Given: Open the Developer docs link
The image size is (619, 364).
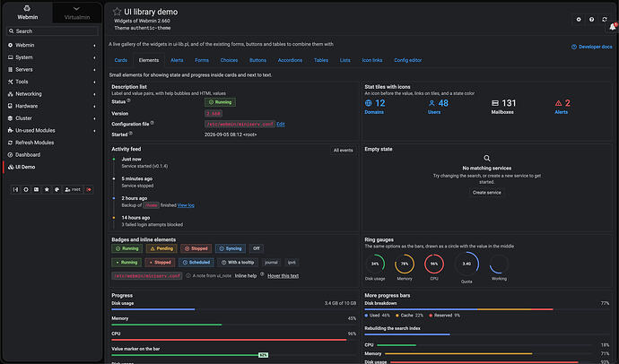Looking at the screenshot, I should pos(592,47).
